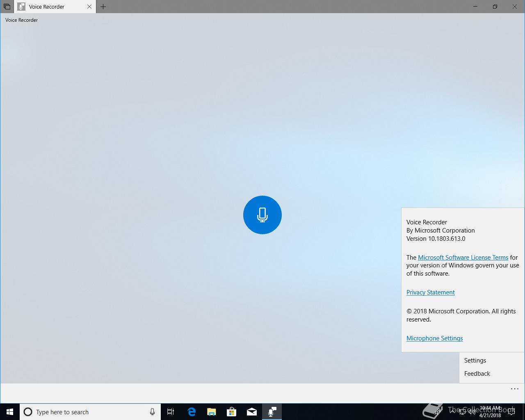
Task: Open the Privacy Statement link
Action: 431,292
